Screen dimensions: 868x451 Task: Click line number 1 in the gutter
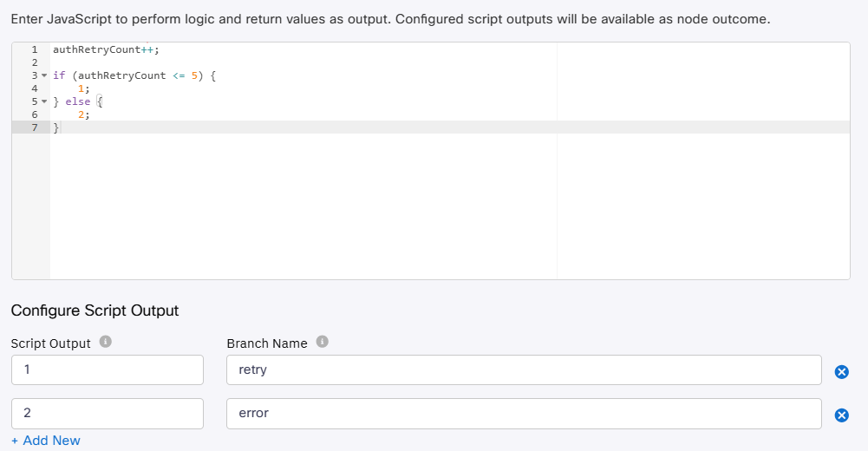click(x=34, y=49)
